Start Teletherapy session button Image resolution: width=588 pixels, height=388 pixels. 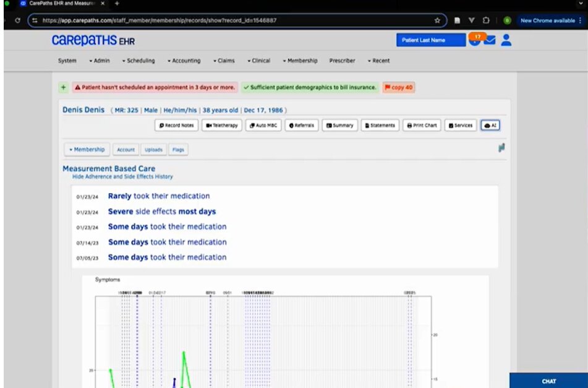click(221, 125)
